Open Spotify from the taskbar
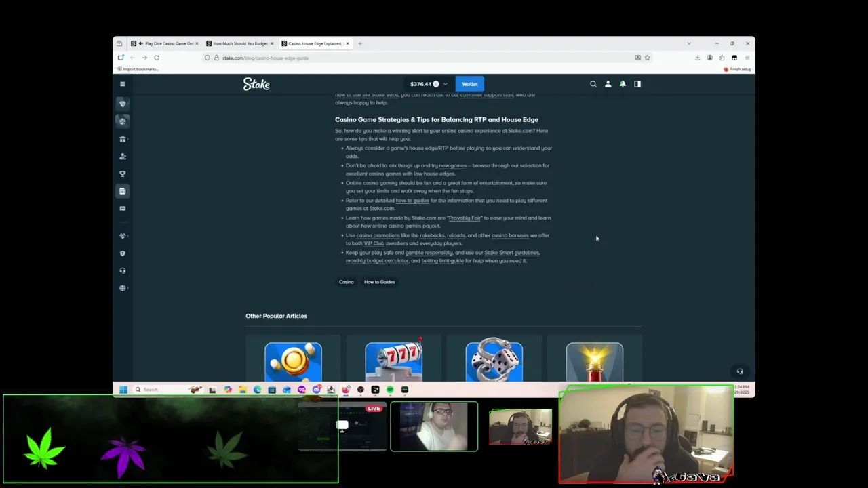Screen dimensions: 868x488 point(390,390)
